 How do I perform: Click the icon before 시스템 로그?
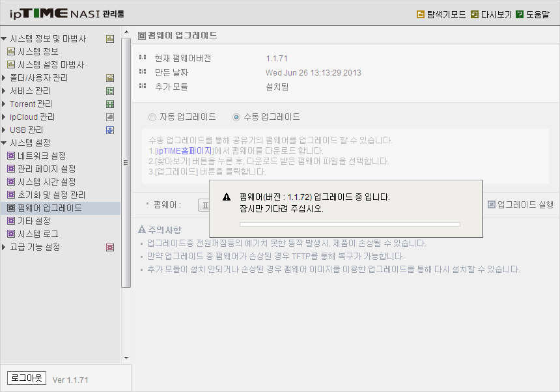11,234
